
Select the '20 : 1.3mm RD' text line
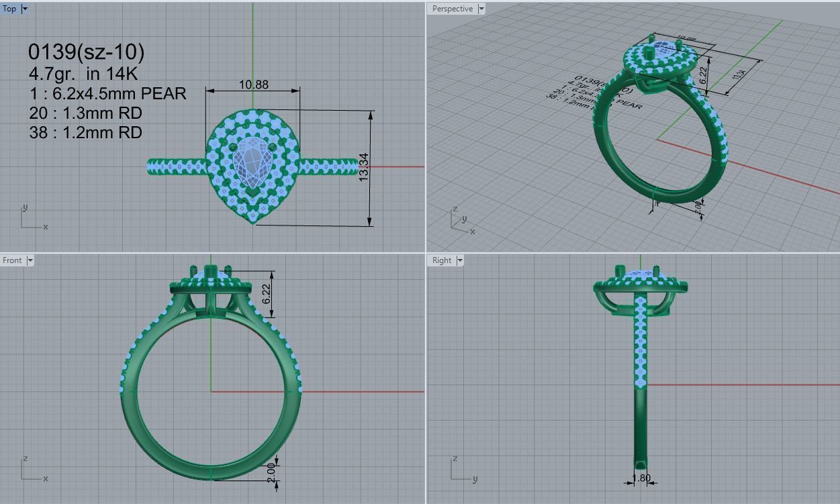pos(85,113)
